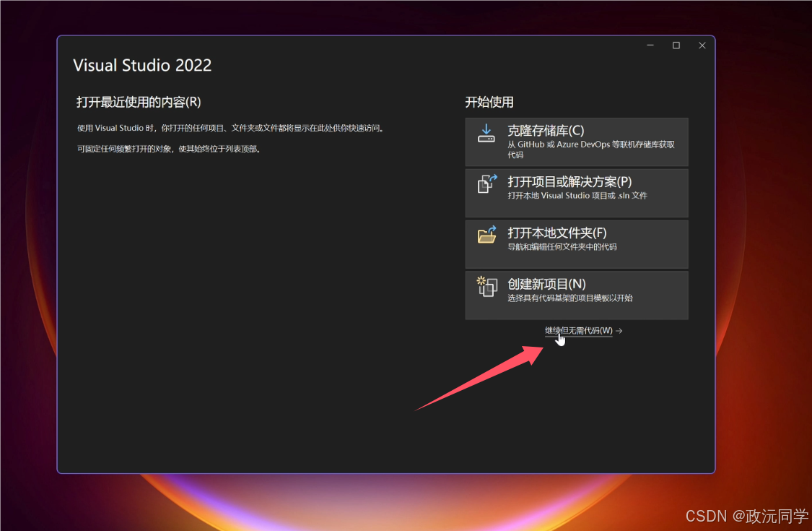Start 创建新项目(N) option
812x531 pixels.
point(577,295)
